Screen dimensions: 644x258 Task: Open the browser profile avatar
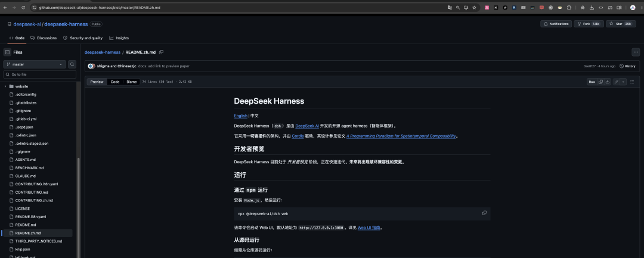[x=633, y=7]
